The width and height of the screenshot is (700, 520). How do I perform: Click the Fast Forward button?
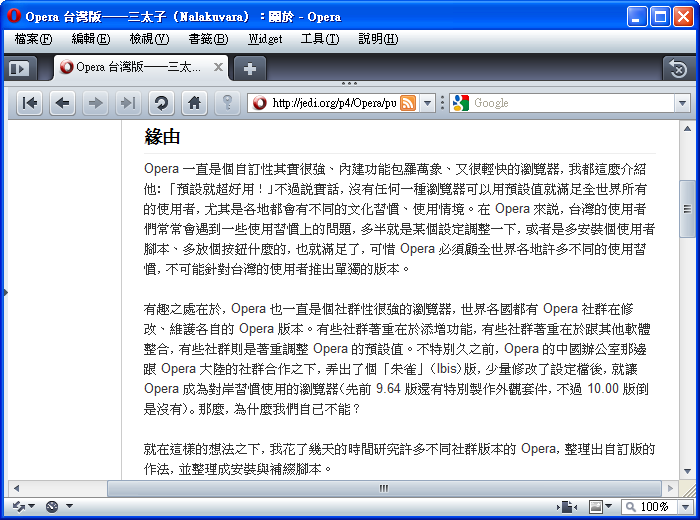click(x=129, y=103)
